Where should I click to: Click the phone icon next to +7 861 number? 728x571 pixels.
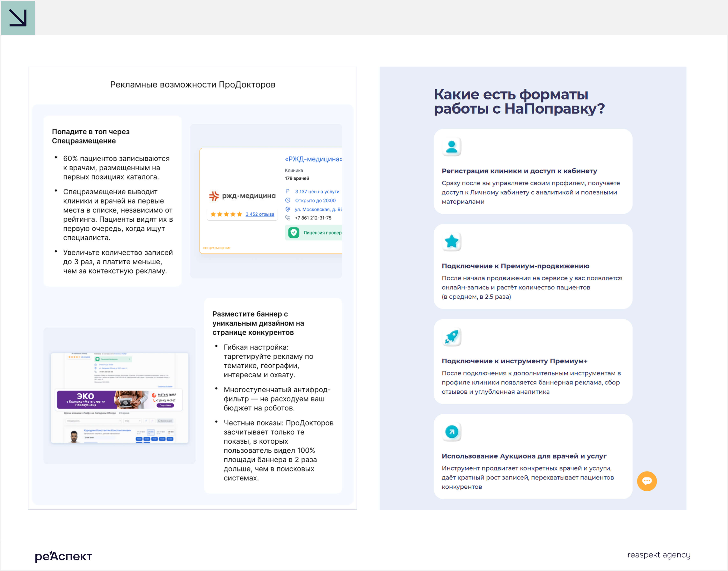pyautogui.click(x=287, y=218)
